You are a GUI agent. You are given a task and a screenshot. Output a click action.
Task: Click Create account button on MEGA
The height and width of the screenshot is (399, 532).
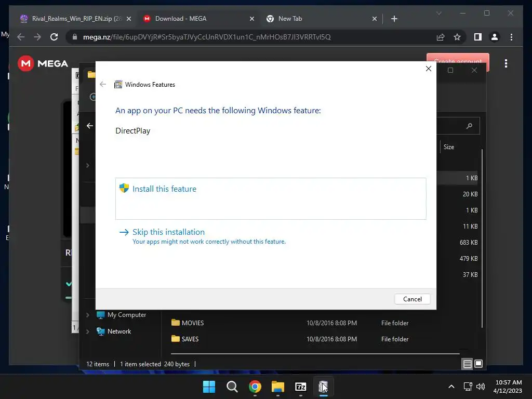[458, 61]
